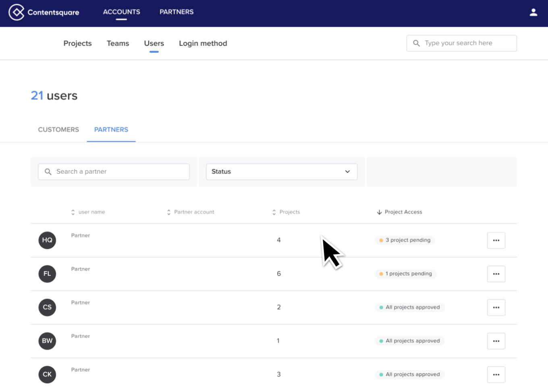The image size is (548, 392).
Task: Open more options for FL user
Action: point(496,274)
